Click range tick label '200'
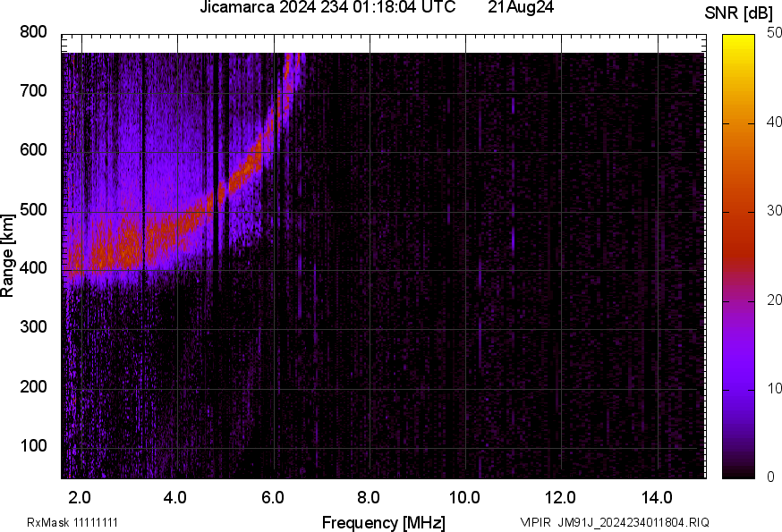The image size is (782, 532). click(x=33, y=386)
